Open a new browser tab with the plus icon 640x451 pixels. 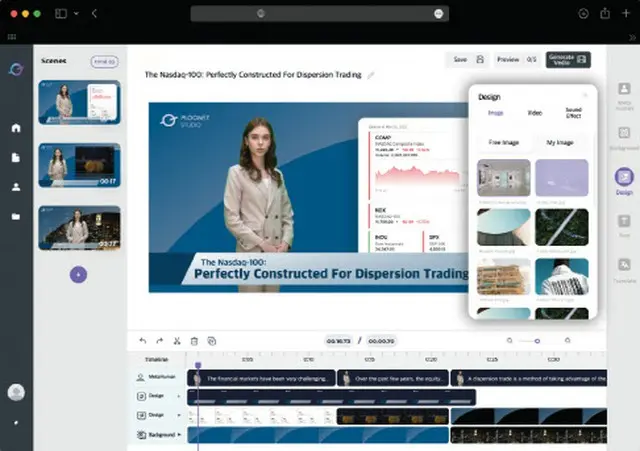[626, 13]
